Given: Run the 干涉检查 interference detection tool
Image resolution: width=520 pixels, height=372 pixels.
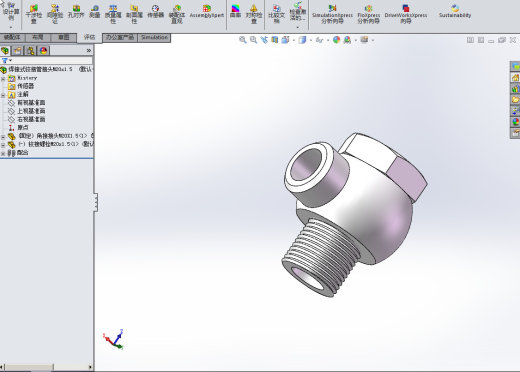Looking at the screenshot, I should coord(34,13).
